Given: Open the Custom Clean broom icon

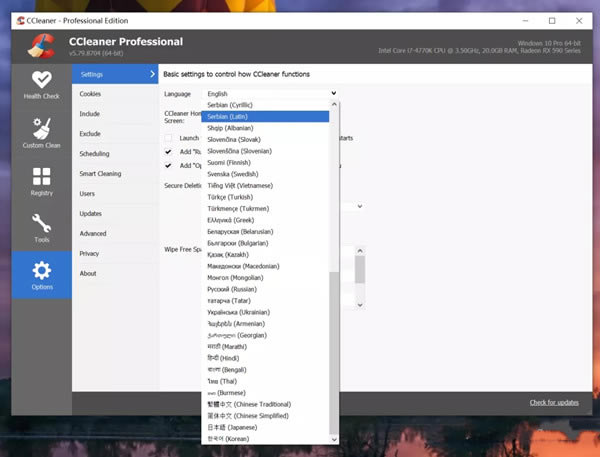Looking at the screenshot, I should pos(41,134).
